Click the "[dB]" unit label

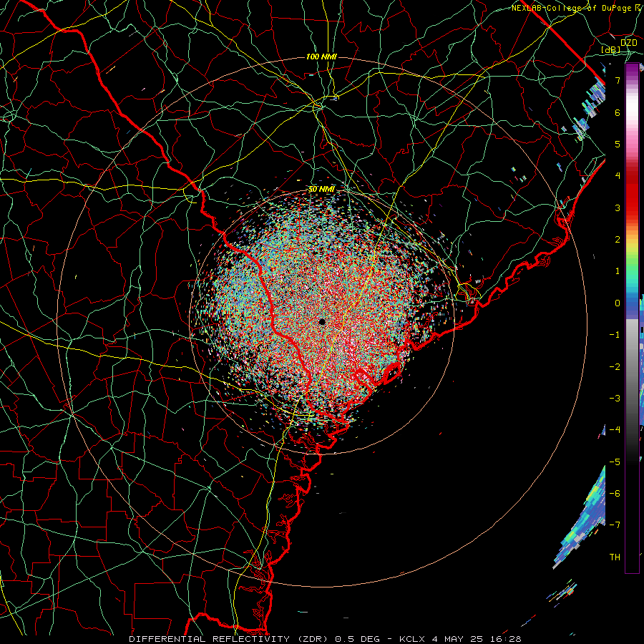(x=611, y=50)
